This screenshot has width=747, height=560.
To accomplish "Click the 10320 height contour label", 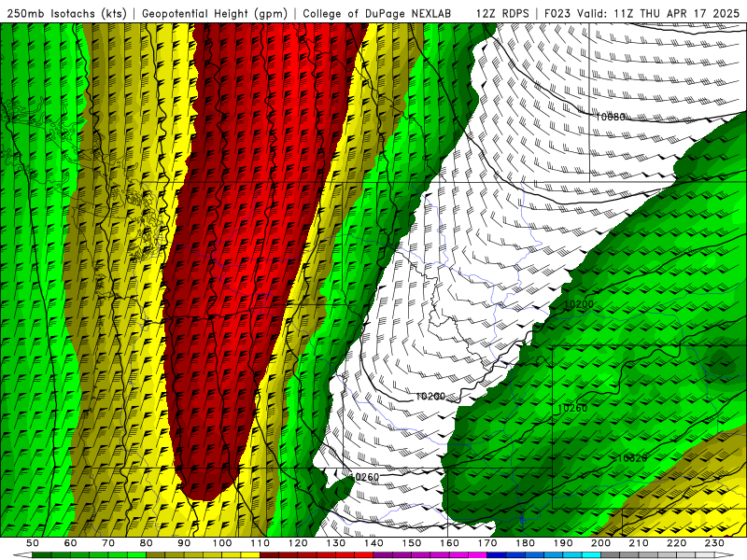I will coord(632,458).
